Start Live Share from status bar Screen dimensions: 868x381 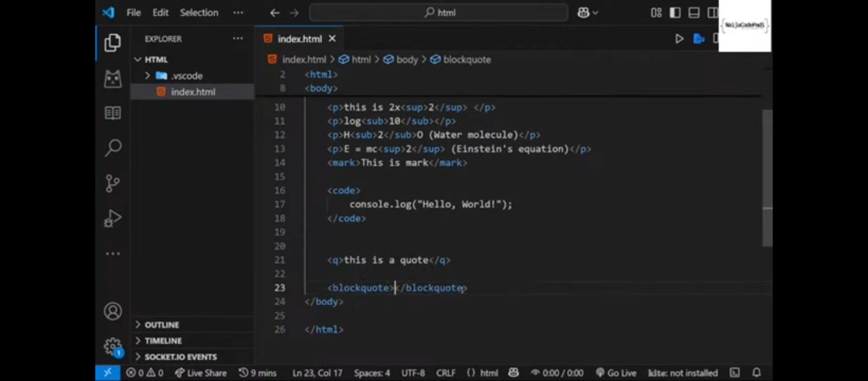(x=200, y=373)
